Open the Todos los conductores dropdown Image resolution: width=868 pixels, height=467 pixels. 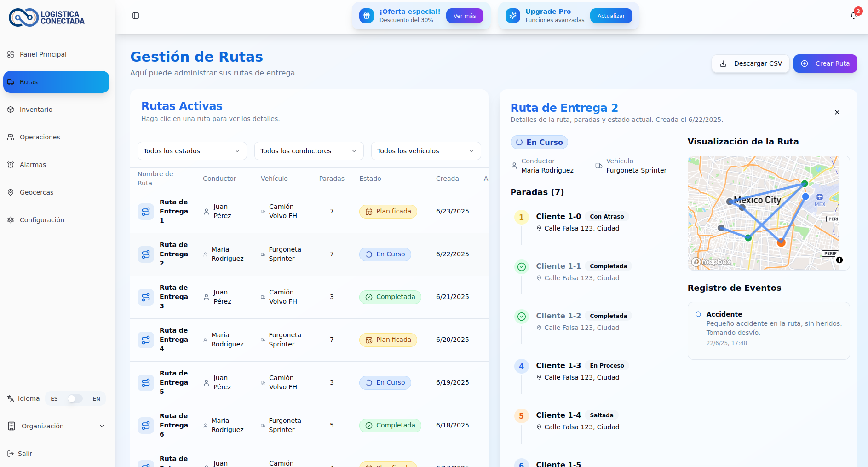click(x=309, y=151)
